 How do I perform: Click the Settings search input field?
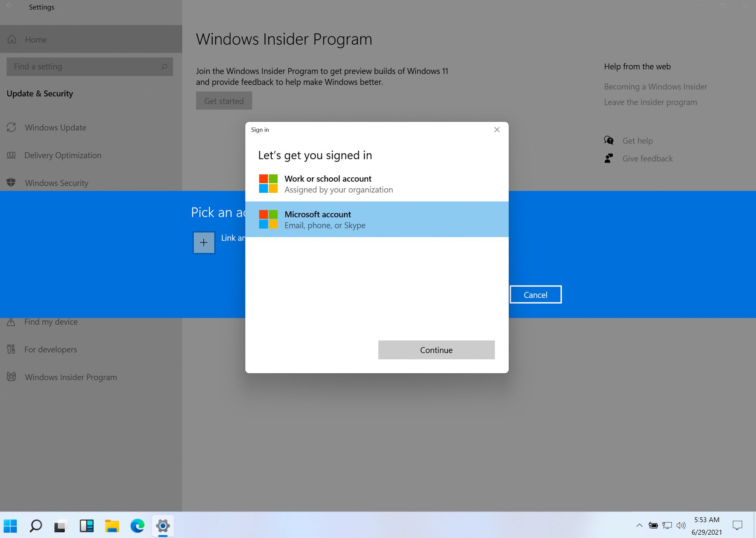[91, 66]
